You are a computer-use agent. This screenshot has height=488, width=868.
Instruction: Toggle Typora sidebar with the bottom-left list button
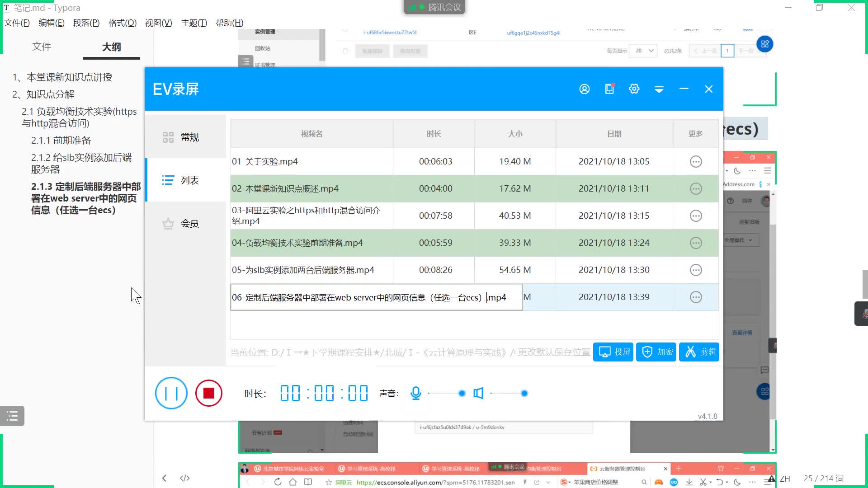12,416
